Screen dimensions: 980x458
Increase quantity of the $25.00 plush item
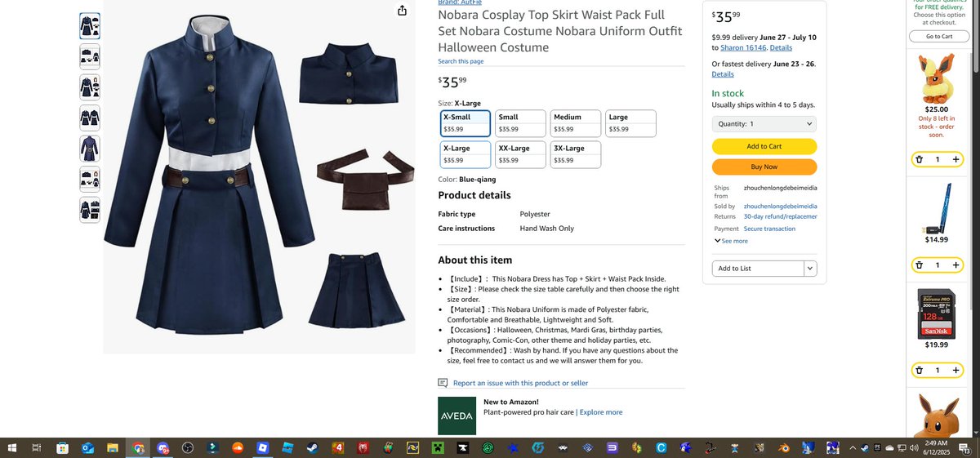[x=955, y=159]
